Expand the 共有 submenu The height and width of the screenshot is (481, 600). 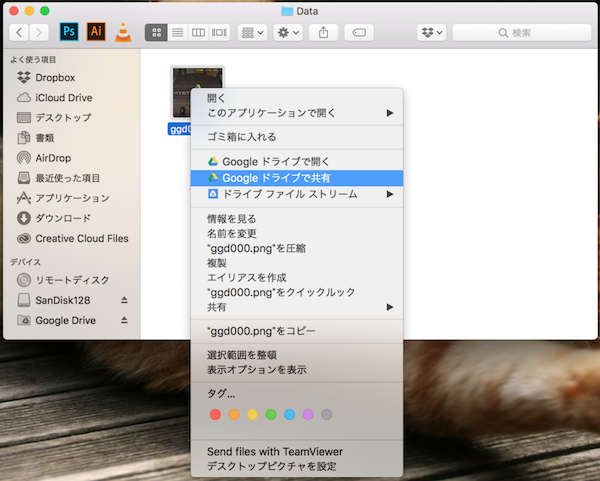(x=297, y=307)
